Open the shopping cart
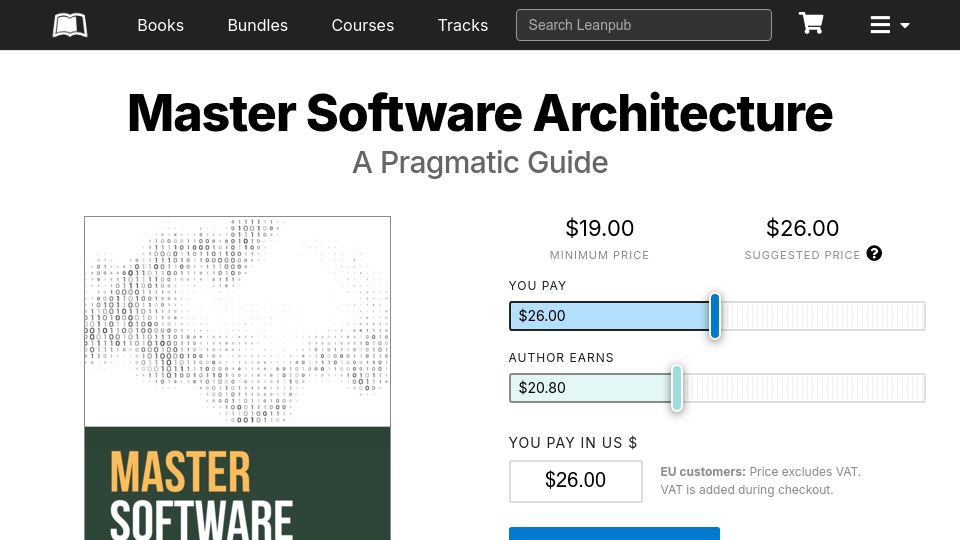960x540 pixels. point(811,24)
